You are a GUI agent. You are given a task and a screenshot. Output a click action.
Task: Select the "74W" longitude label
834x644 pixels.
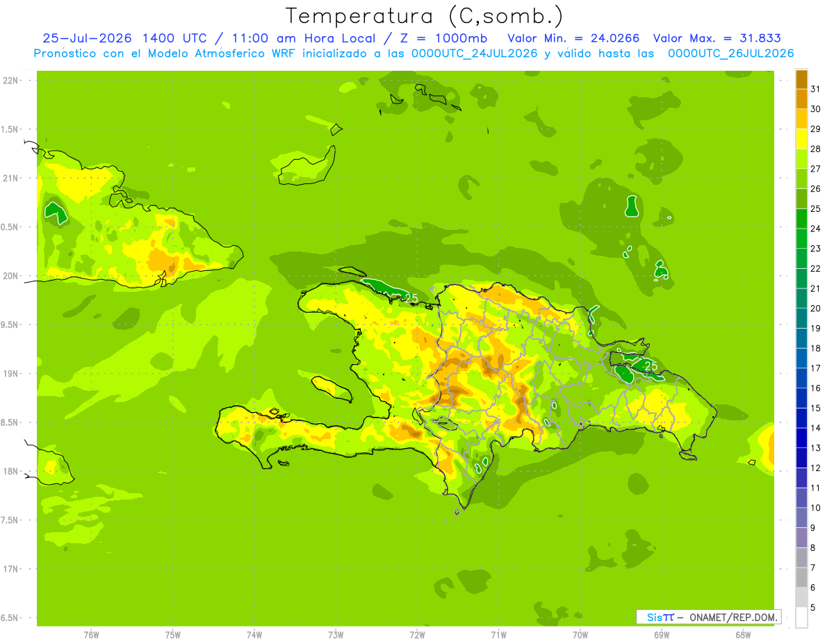[x=254, y=634]
